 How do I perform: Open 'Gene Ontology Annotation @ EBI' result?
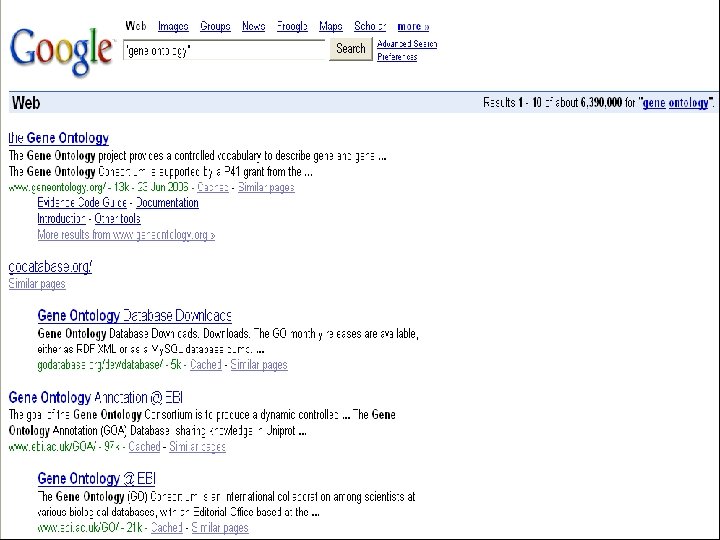[96, 397]
